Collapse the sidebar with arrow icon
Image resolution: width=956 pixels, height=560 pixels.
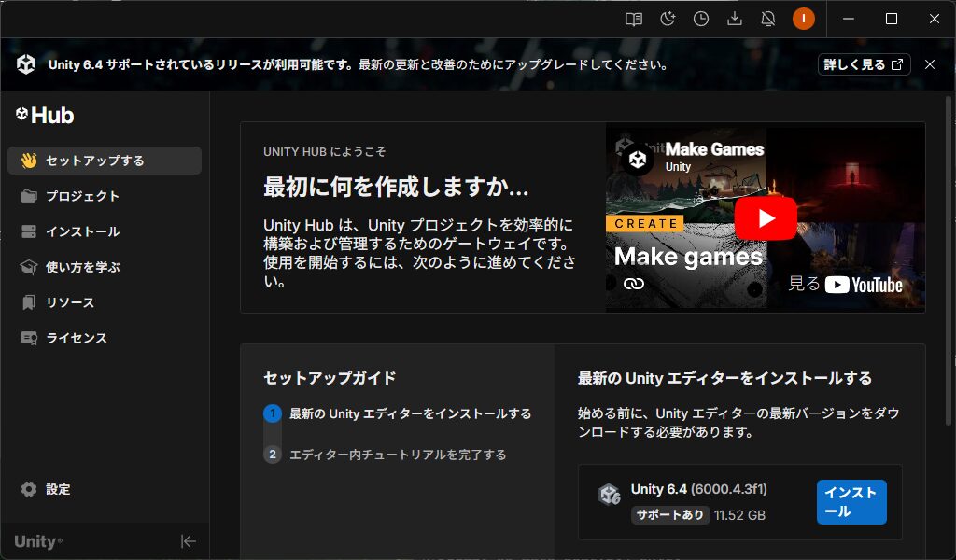[x=188, y=541]
